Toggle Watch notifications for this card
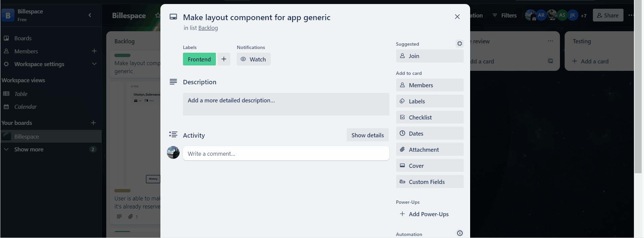The height and width of the screenshot is (238, 644). click(x=254, y=59)
